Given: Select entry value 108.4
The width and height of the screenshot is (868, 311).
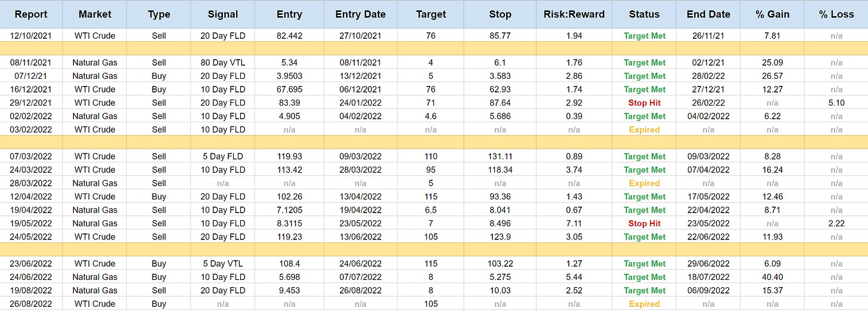Looking at the screenshot, I should tap(290, 263).
